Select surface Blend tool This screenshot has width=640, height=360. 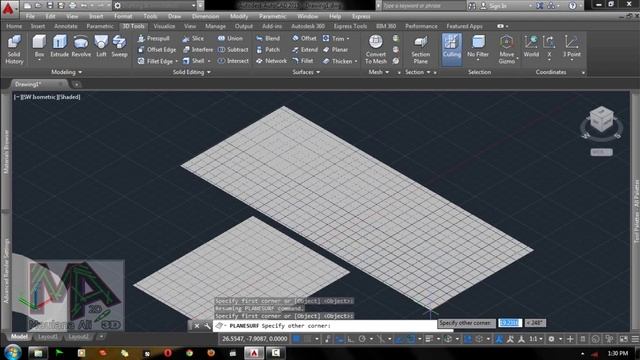(268, 38)
